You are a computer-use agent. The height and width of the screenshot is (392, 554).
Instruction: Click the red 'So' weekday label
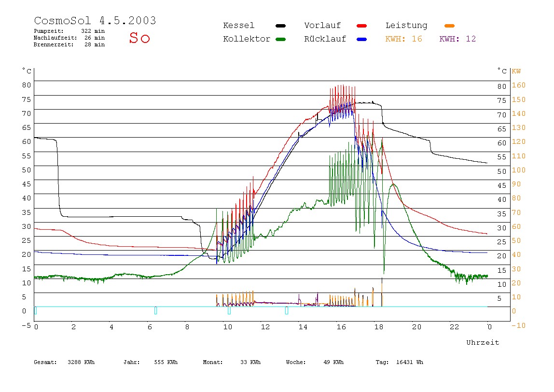pos(139,38)
